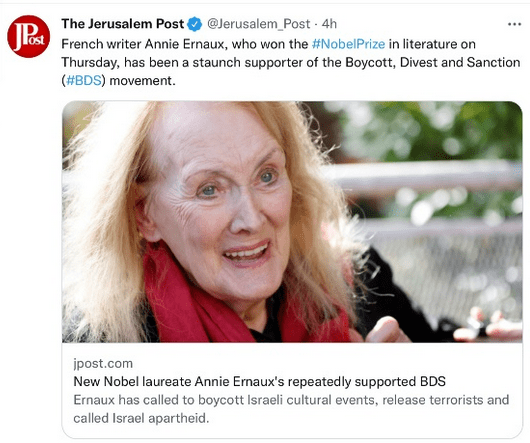
Task: Click the 4h timestamp link
Action: click(x=329, y=24)
